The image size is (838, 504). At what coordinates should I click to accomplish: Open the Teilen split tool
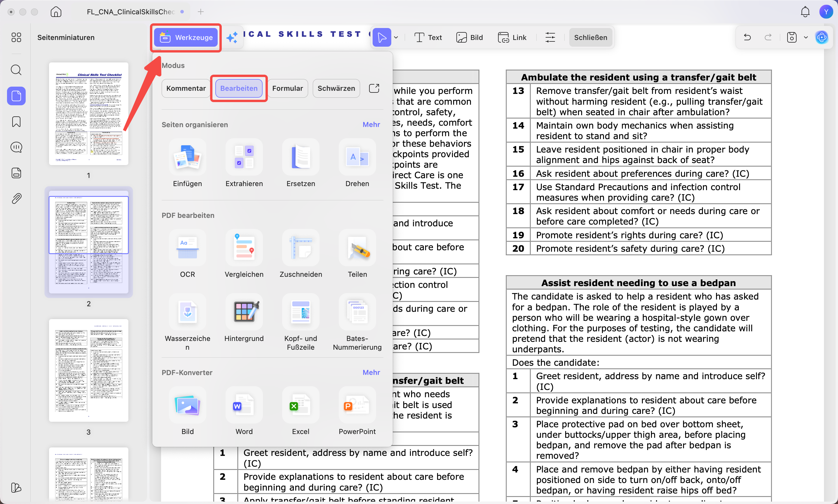pyautogui.click(x=357, y=254)
